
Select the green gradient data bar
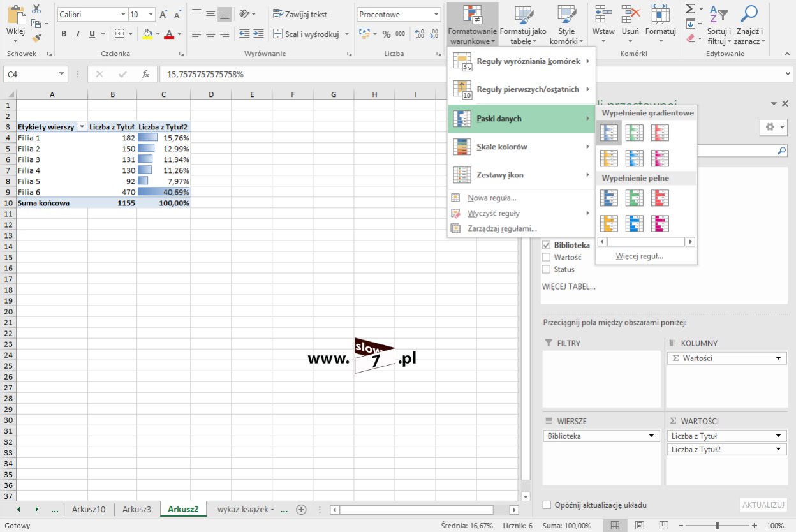[x=635, y=133]
